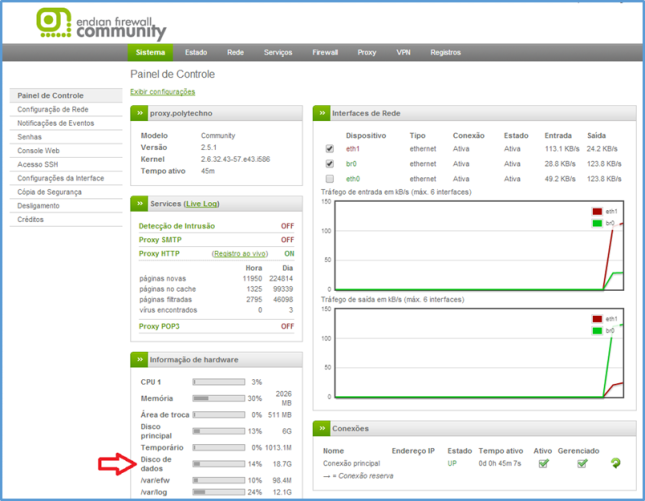The height and width of the screenshot is (501, 645).
Task: Open the Registros menu
Action: [445, 53]
